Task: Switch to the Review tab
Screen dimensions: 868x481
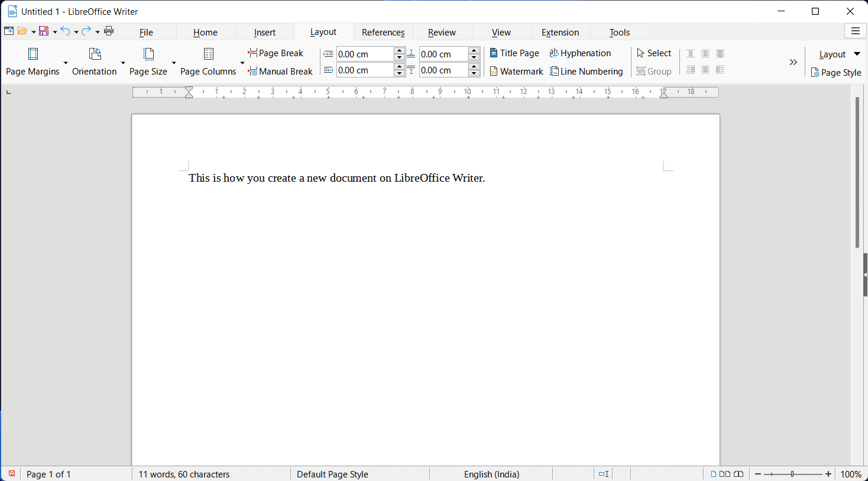Action: click(x=442, y=33)
